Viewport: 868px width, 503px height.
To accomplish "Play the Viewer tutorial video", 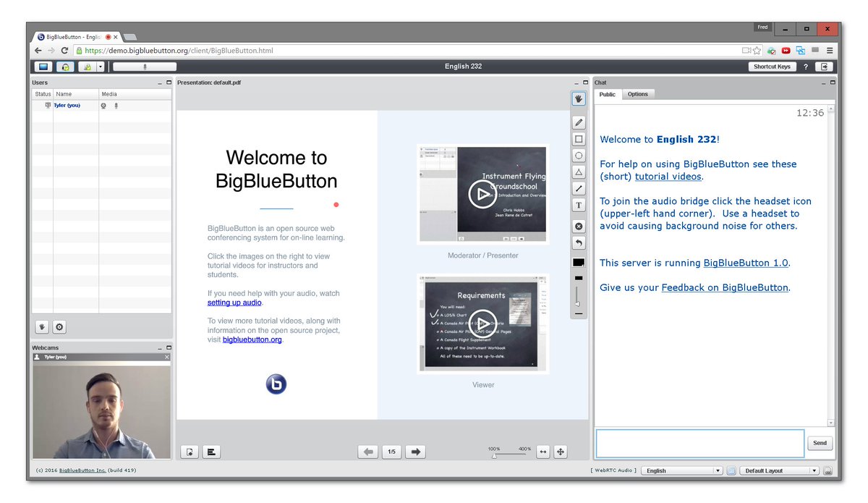I will (482, 324).
